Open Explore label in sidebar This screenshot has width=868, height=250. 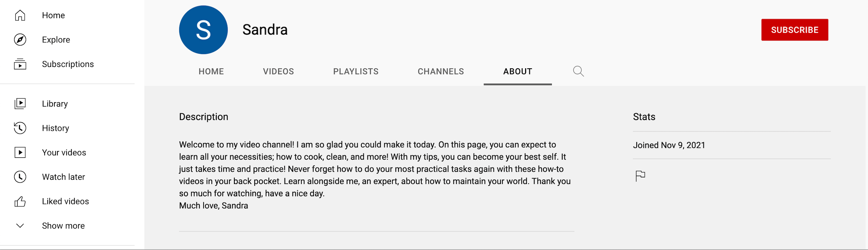coord(56,40)
